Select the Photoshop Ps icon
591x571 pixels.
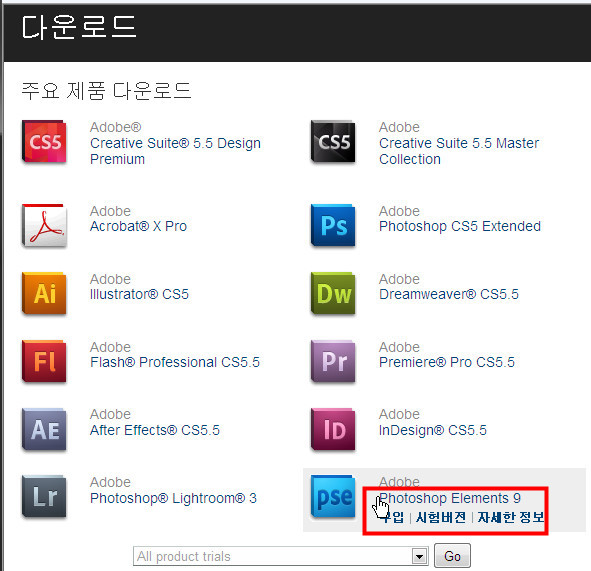[333, 225]
